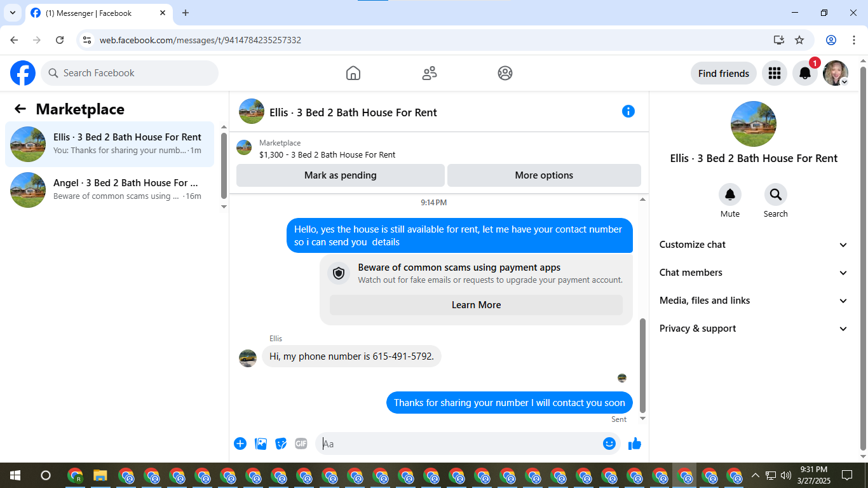The width and height of the screenshot is (868, 488).
Task: View site information icon in address bar
Action: click(88, 40)
